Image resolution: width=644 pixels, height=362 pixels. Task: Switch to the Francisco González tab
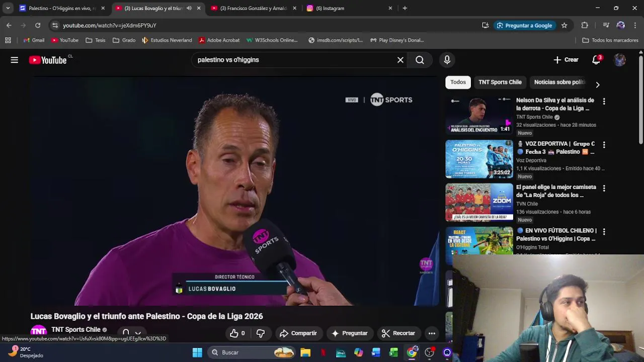click(x=254, y=8)
